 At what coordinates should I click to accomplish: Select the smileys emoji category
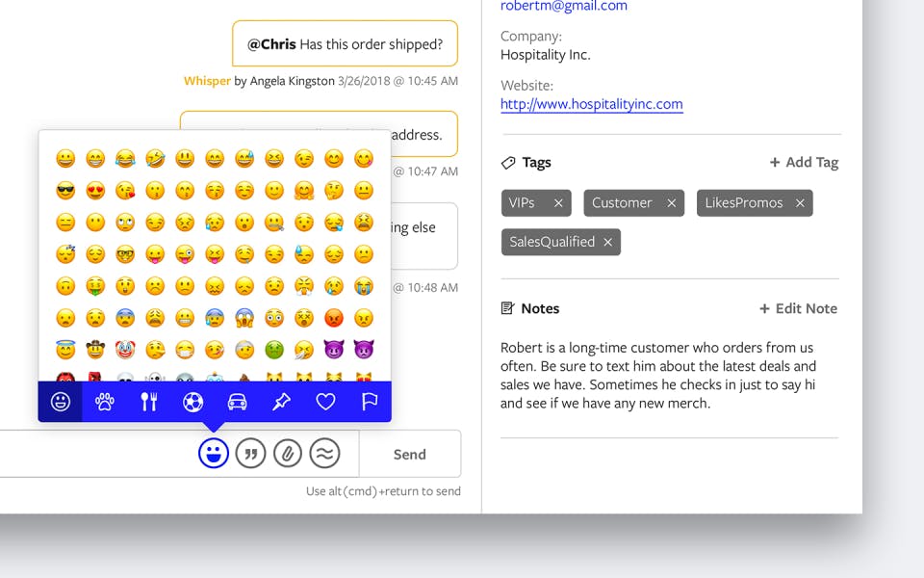click(60, 402)
